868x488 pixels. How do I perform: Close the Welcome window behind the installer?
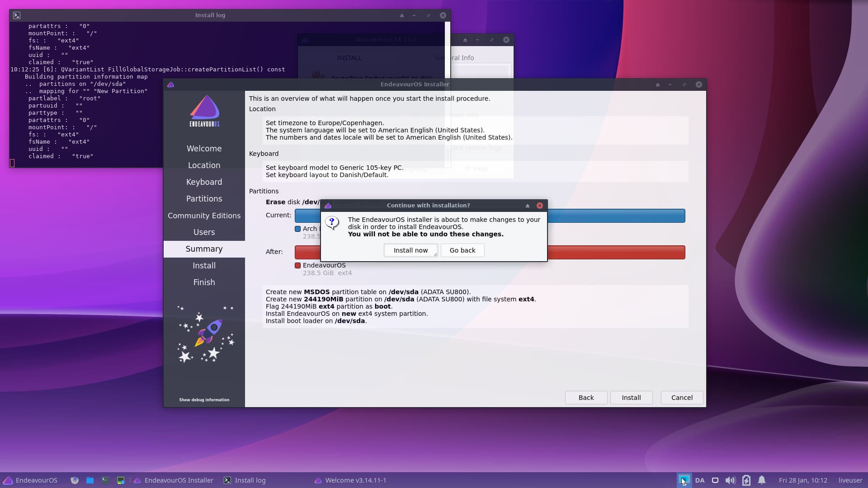pyautogui.click(x=506, y=40)
